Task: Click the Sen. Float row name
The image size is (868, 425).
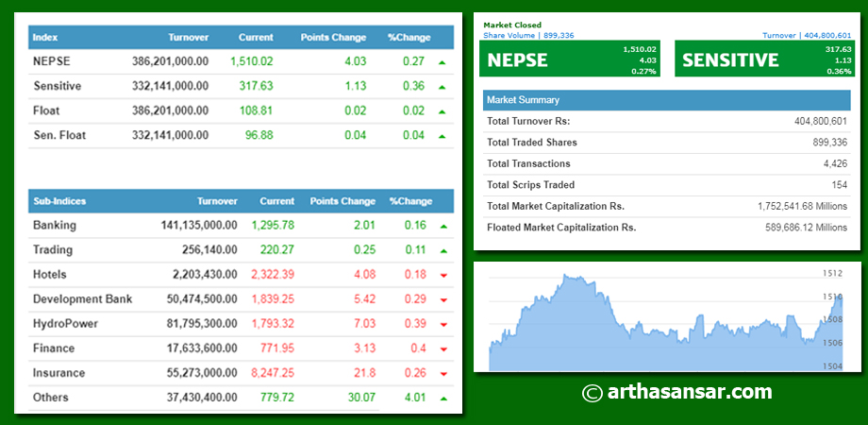Action: (x=59, y=135)
